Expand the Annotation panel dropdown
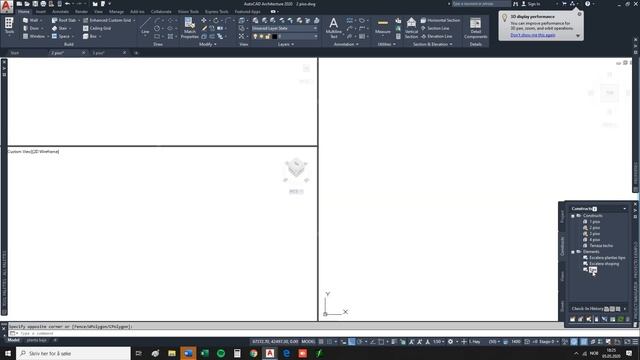 (x=346, y=44)
